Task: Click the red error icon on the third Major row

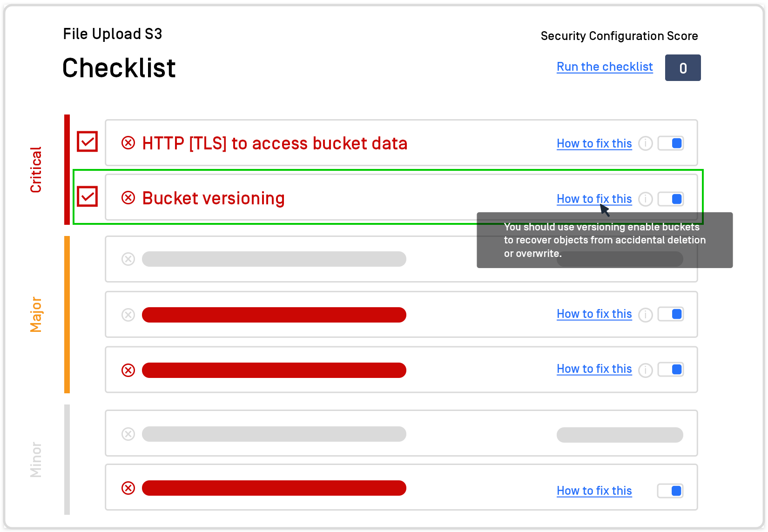Action: [128, 370]
